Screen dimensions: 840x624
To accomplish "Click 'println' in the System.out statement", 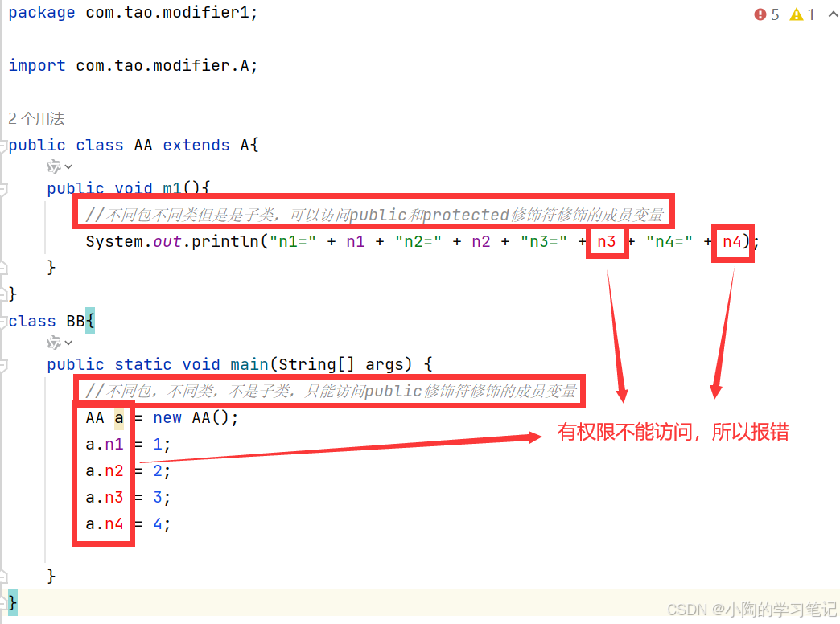I will [225, 241].
